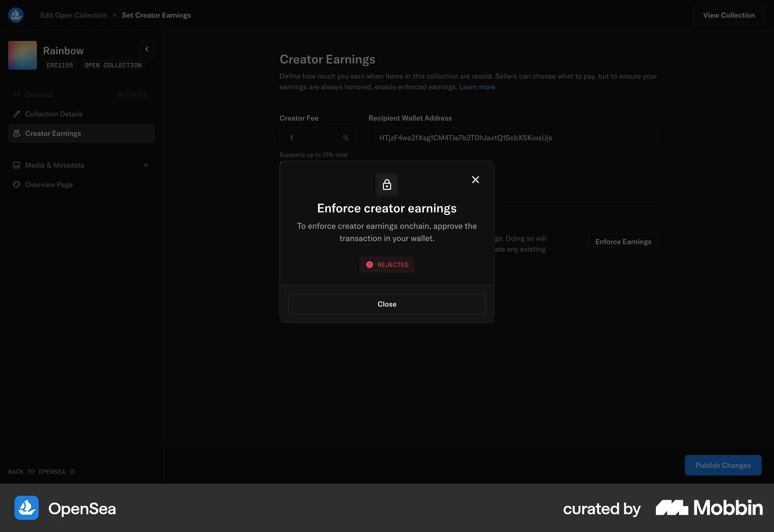This screenshot has width=774, height=532.
Task: Click the image icon beside Media & Metadata
Action: pos(17,165)
